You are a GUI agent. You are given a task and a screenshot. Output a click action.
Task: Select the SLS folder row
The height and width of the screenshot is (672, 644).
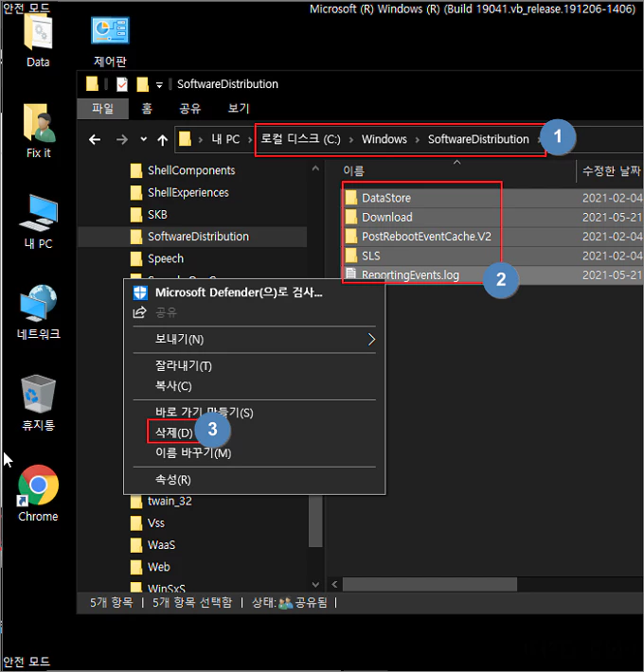point(492,256)
